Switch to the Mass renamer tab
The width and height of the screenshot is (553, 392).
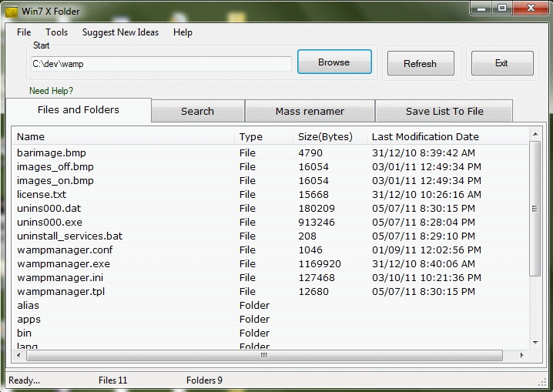pos(310,112)
